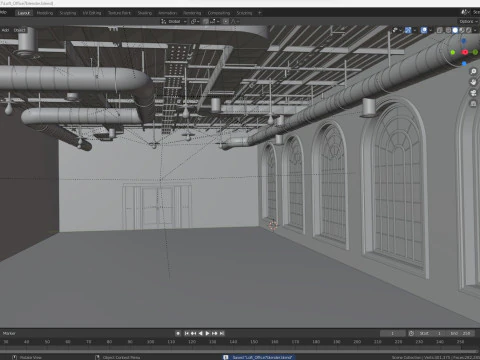The height and width of the screenshot is (360, 480).
Task: Open the Modeling workspace tab
Action: click(45, 13)
